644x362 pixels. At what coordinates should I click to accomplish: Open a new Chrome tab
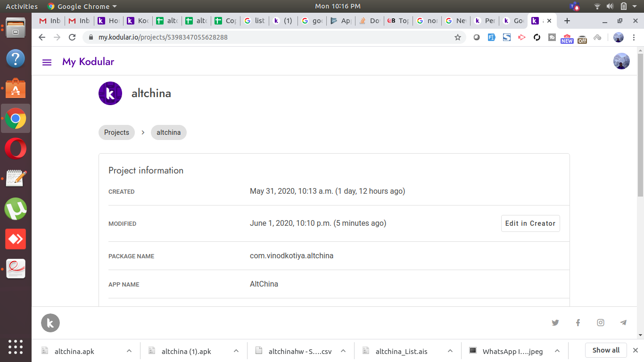tap(567, 21)
